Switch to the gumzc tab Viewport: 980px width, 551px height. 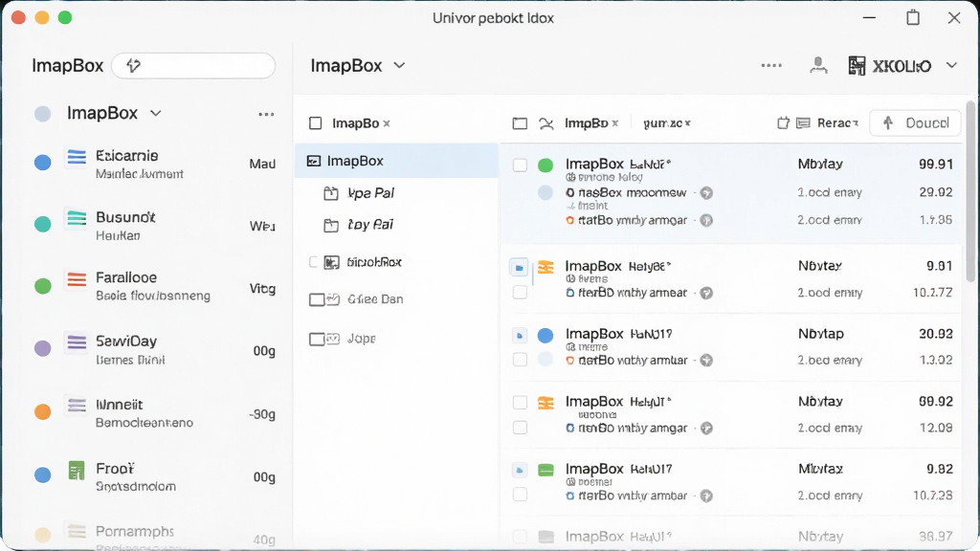pyautogui.click(x=662, y=123)
